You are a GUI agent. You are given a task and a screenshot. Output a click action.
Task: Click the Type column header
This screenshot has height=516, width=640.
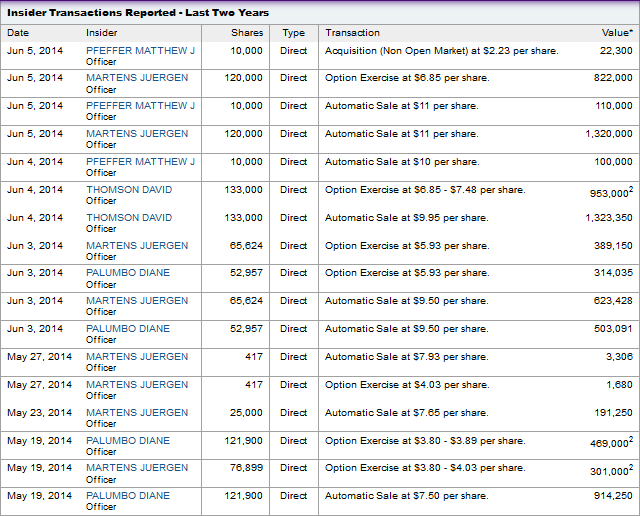click(293, 33)
